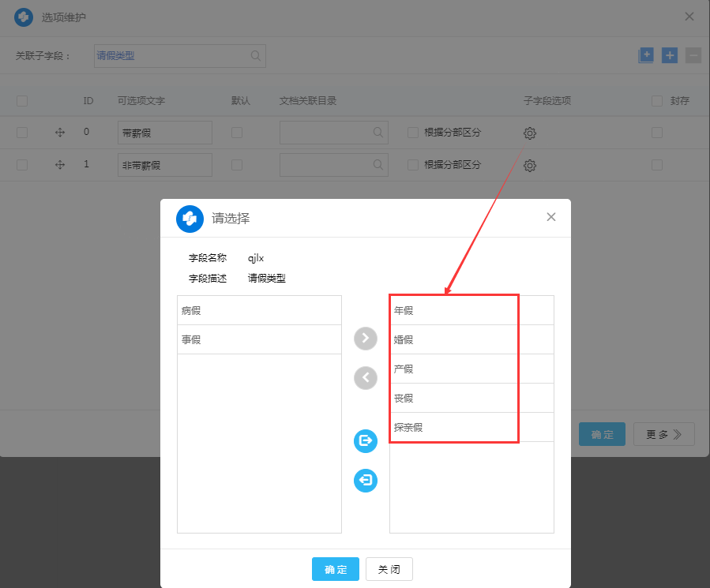
Task: Close the 请选择 dialog with X
Action: [551, 217]
